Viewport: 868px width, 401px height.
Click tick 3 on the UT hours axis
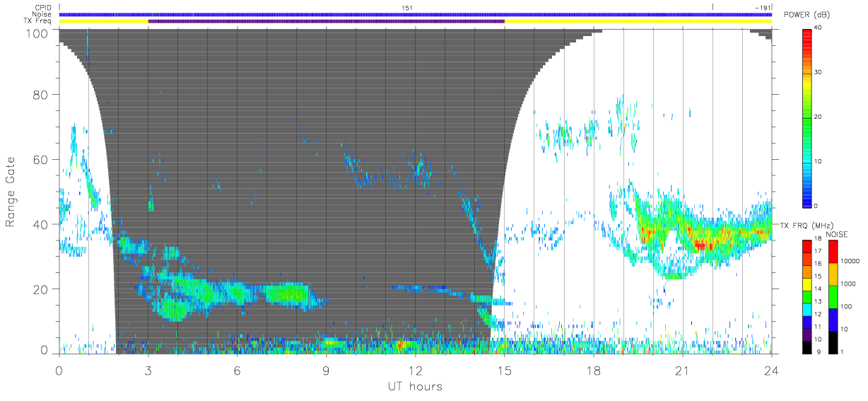[x=148, y=371]
